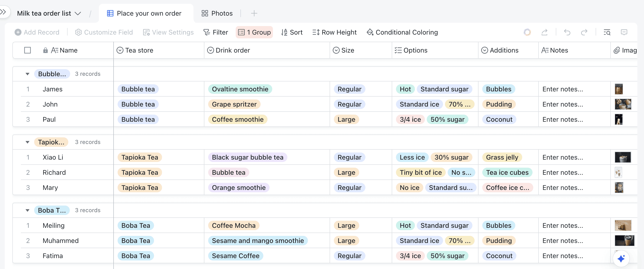This screenshot has height=269, width=644.
Task: Open James's drink image thumbnail
Action: pos(619,89)
